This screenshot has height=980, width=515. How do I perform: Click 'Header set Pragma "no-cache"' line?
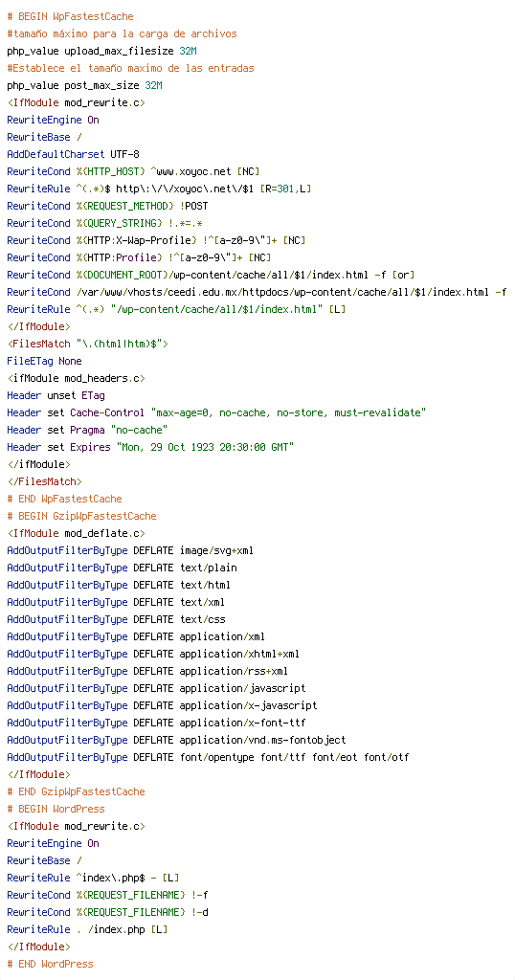(87, 430)
